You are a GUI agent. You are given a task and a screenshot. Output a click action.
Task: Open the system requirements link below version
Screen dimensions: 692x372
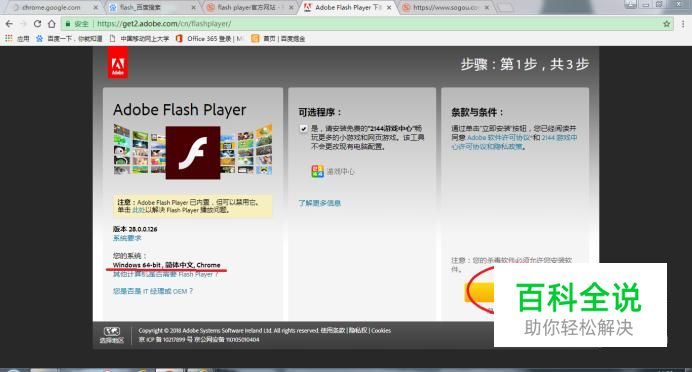tap(127, 238)
